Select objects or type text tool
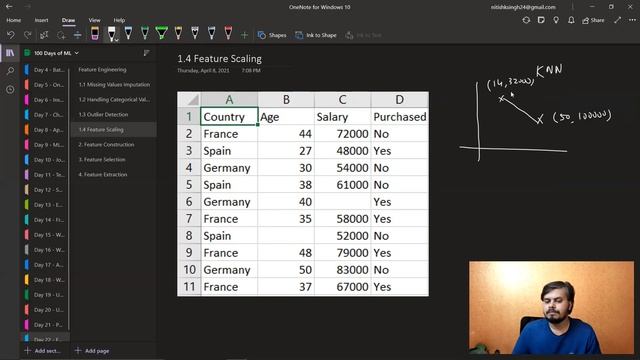 pyautogui.click(x=44, y=35)
